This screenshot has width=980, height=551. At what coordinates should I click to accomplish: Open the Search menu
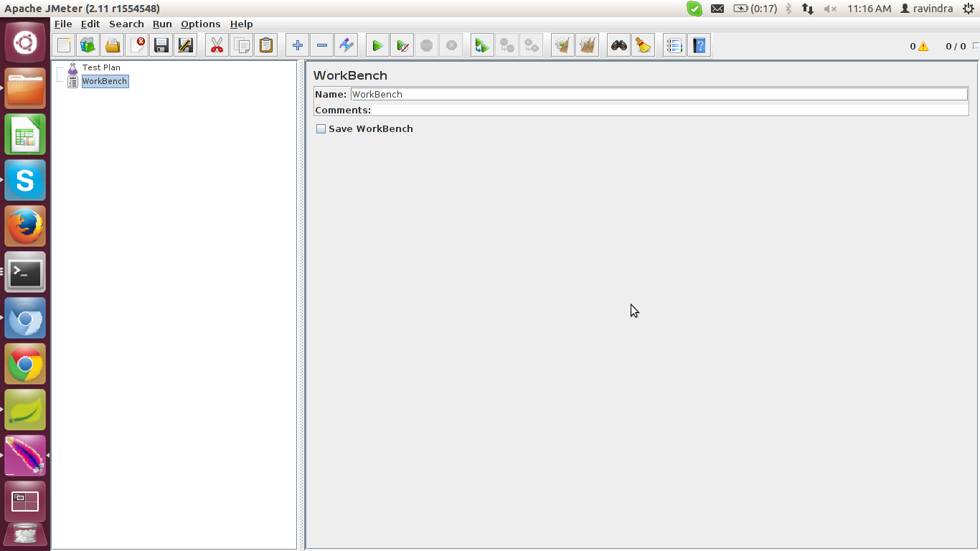tap(126, 24)
